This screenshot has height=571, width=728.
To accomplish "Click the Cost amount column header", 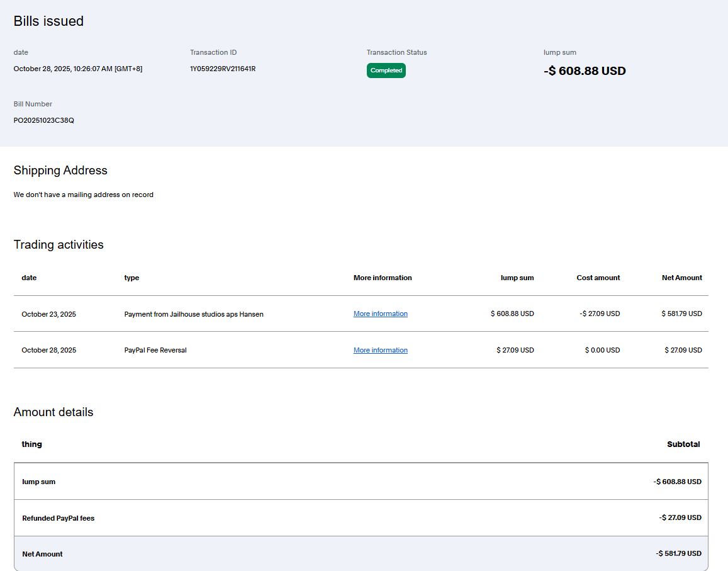I will (598, 278).
